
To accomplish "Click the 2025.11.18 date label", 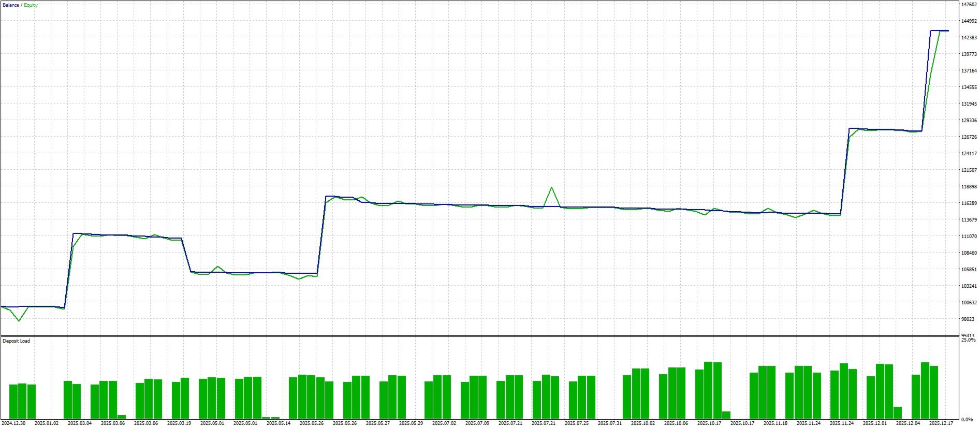I will (x=776, y=423).
